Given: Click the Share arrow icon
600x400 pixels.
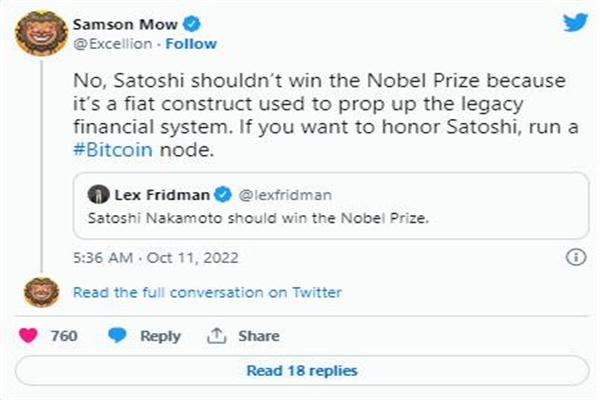Looking at the screenshot, I should click(214, 336).
